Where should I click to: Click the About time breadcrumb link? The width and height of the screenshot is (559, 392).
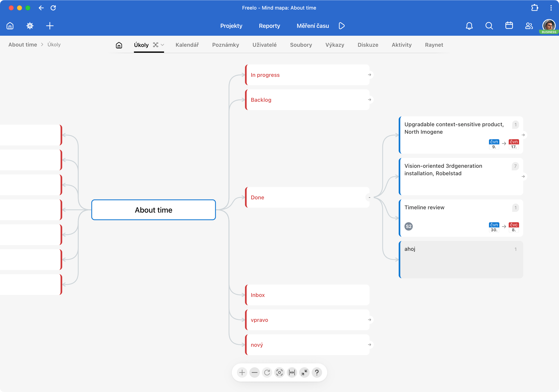pos(23,45)
